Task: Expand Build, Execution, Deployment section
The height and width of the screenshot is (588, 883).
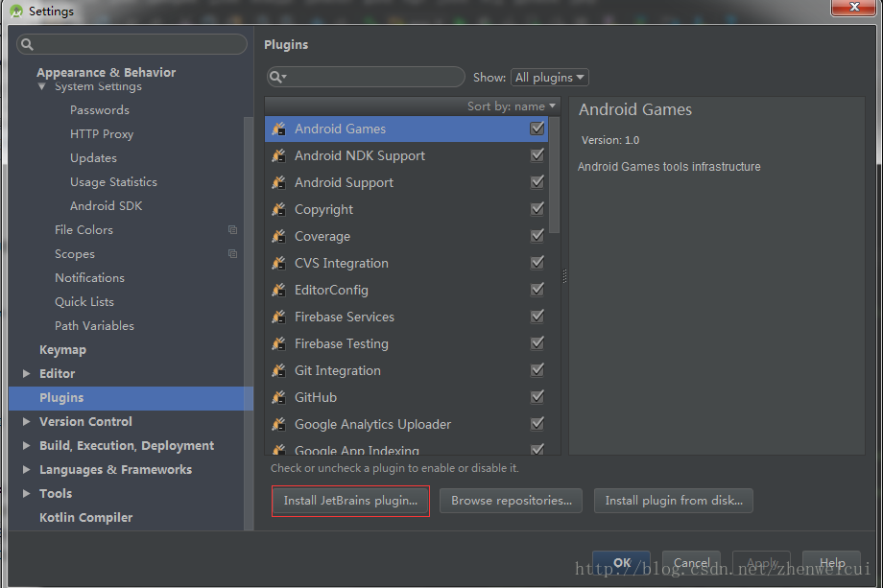Action: (26, 446)
